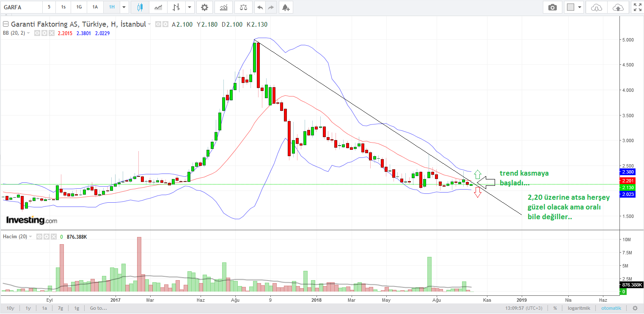
Task: Click 2.0229 BB lower value
Action: tap(102, 33)
